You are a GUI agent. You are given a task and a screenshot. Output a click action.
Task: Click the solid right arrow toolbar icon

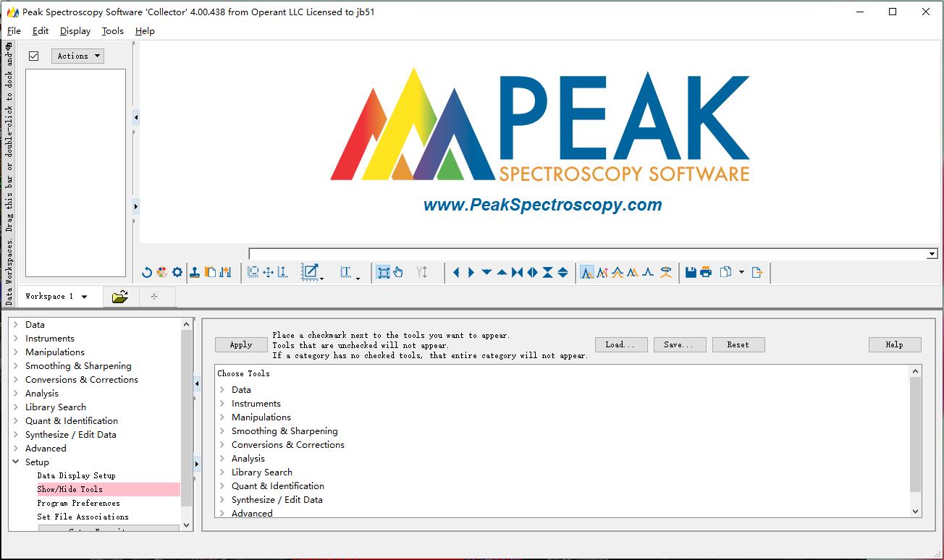[471, 272]
